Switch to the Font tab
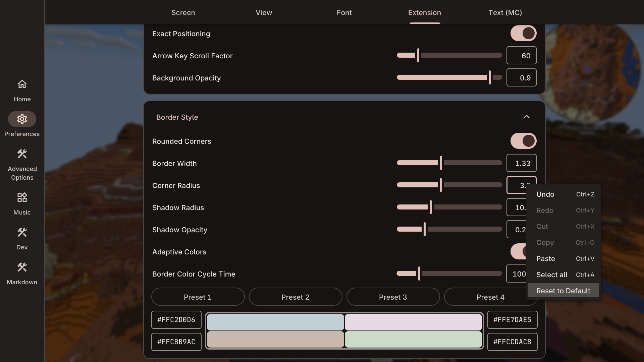Viewport: 644px width, 362px height. coord(344,12)
